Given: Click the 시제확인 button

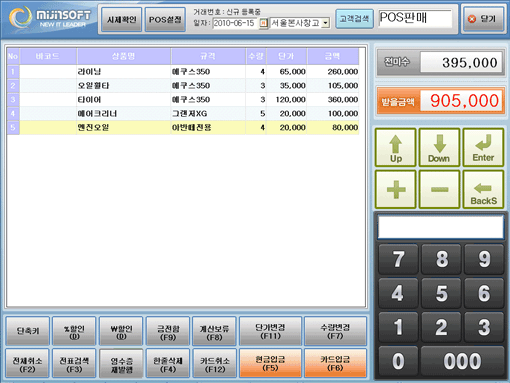Looking at the screenshot, I should click(x=122, y=20).
